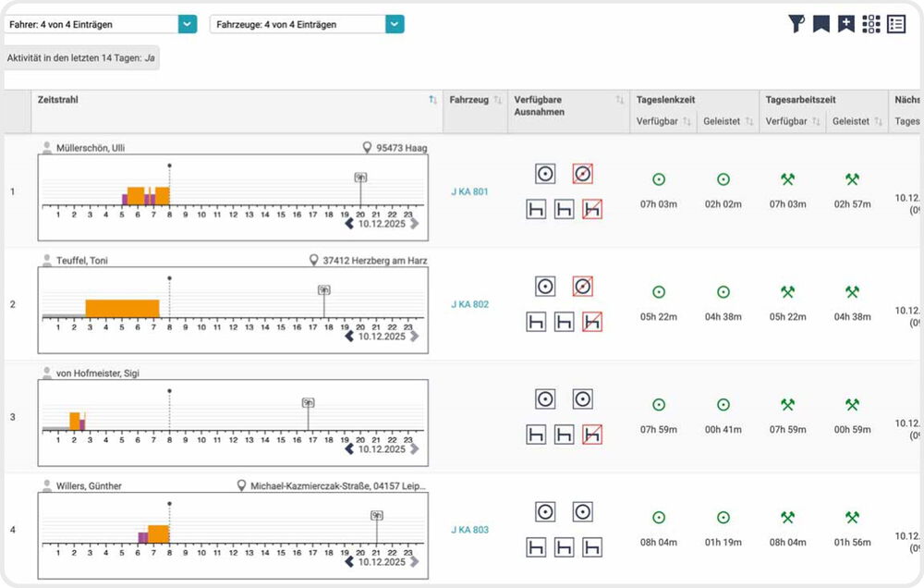
Task: Open the Fahrzeuge dropdown
Action: point(395,25)
